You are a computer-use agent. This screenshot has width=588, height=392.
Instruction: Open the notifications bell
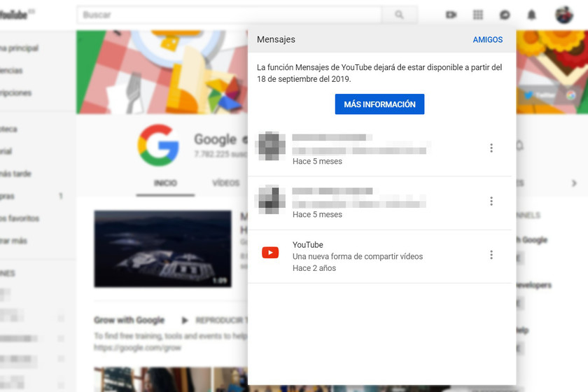pyautogui.click(x=532, y=15)
